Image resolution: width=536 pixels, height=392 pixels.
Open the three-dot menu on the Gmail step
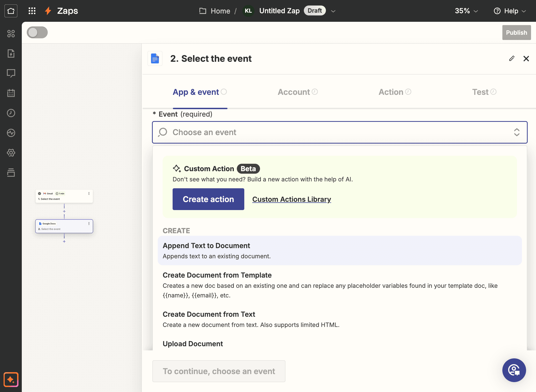(x=89, y=194)
